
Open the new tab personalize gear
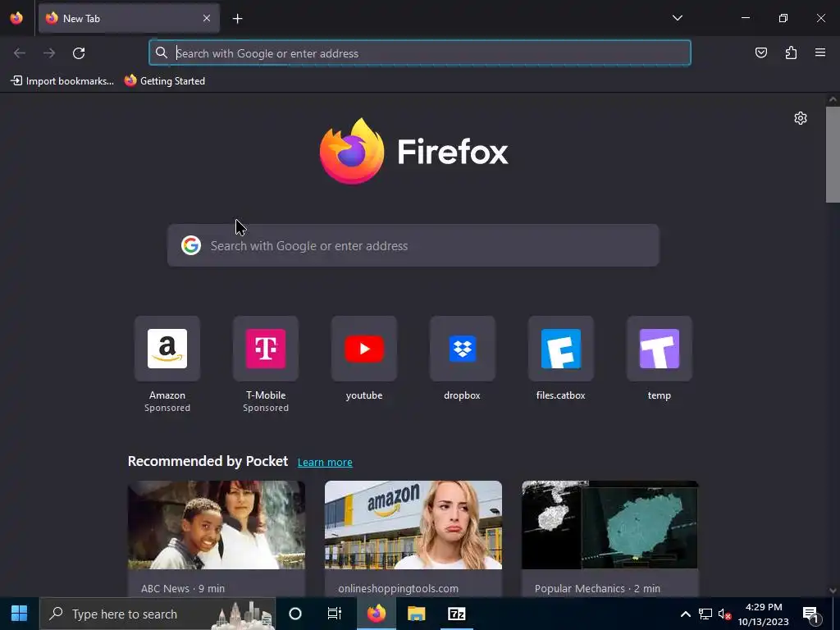(x=801, y=118)
